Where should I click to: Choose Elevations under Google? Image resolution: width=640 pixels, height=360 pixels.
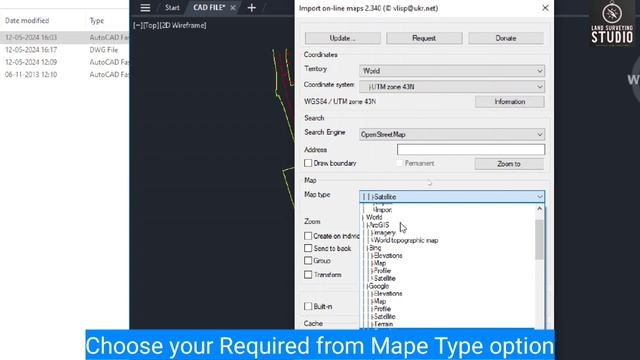(388, 293)
